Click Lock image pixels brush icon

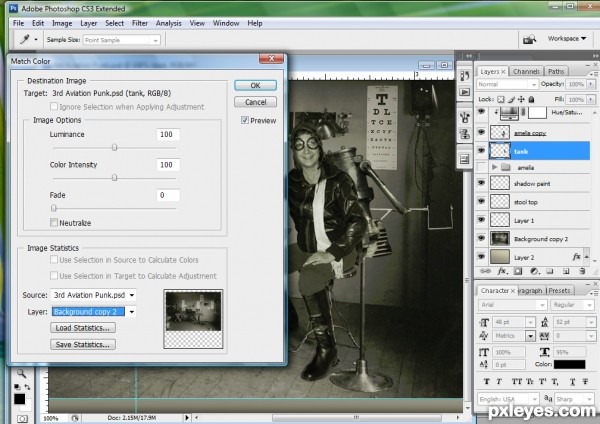(512, 99)
